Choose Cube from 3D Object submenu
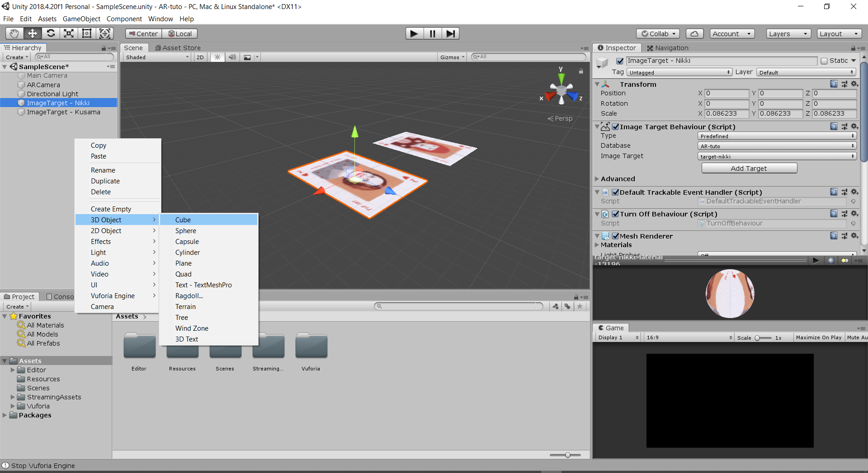This screenshot has height=473, width=868. (183, 220)
